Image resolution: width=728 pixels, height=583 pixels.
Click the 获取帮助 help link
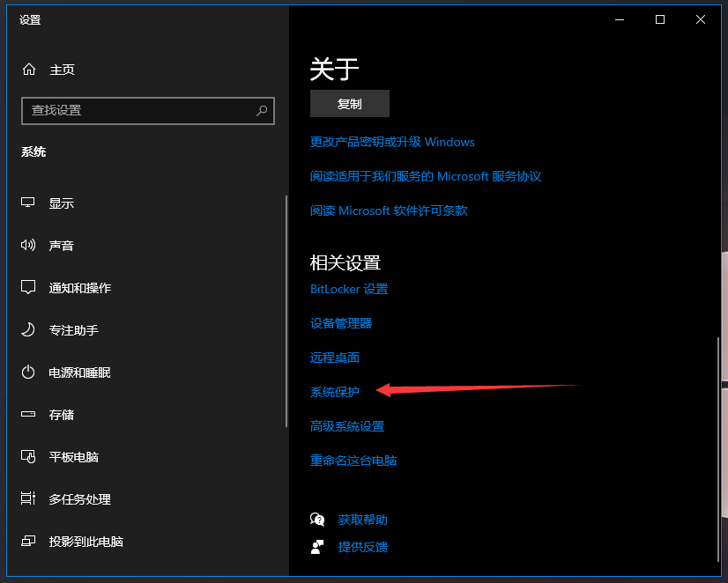[362, 520]
